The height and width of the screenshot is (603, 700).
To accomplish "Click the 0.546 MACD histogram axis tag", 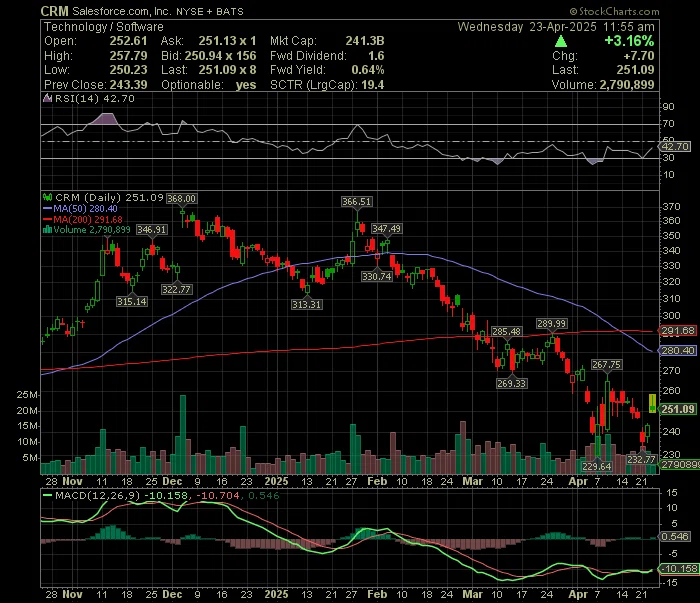I will click(x=675, y=536).
